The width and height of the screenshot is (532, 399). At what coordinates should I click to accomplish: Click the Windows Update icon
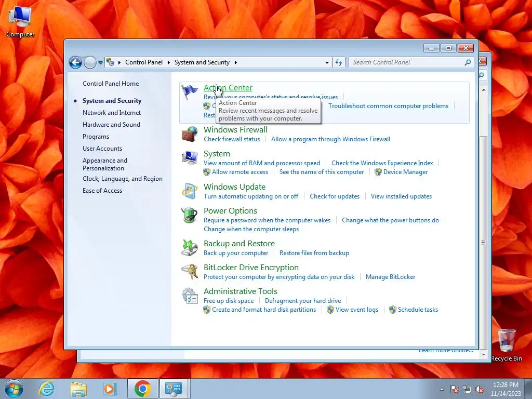(189, 191)
